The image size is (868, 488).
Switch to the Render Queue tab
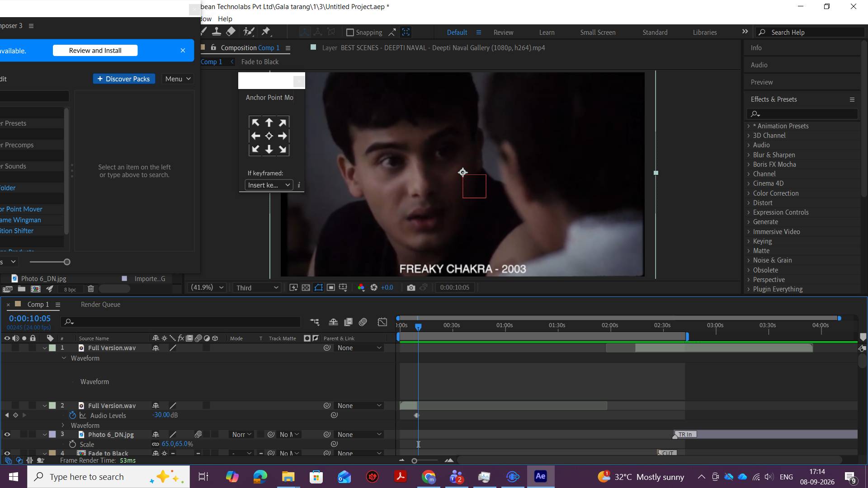100,305
